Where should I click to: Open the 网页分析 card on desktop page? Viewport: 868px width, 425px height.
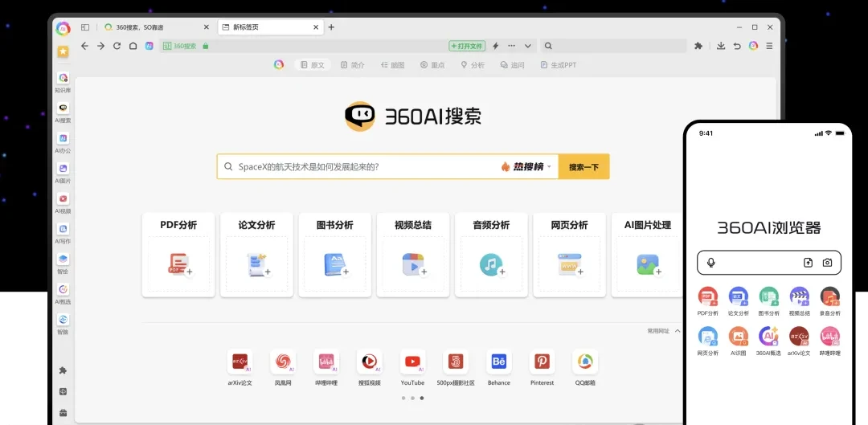pyautogui.click(x=569, y=255)
